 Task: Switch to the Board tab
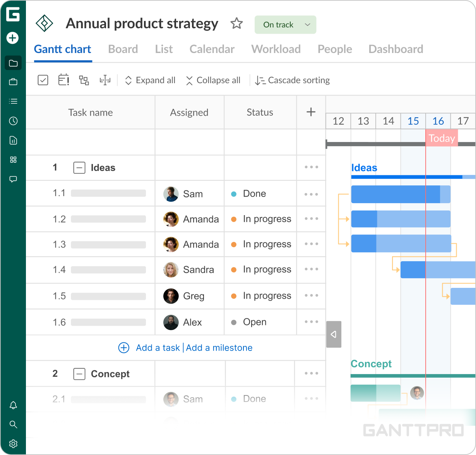(x=123, y=49)
